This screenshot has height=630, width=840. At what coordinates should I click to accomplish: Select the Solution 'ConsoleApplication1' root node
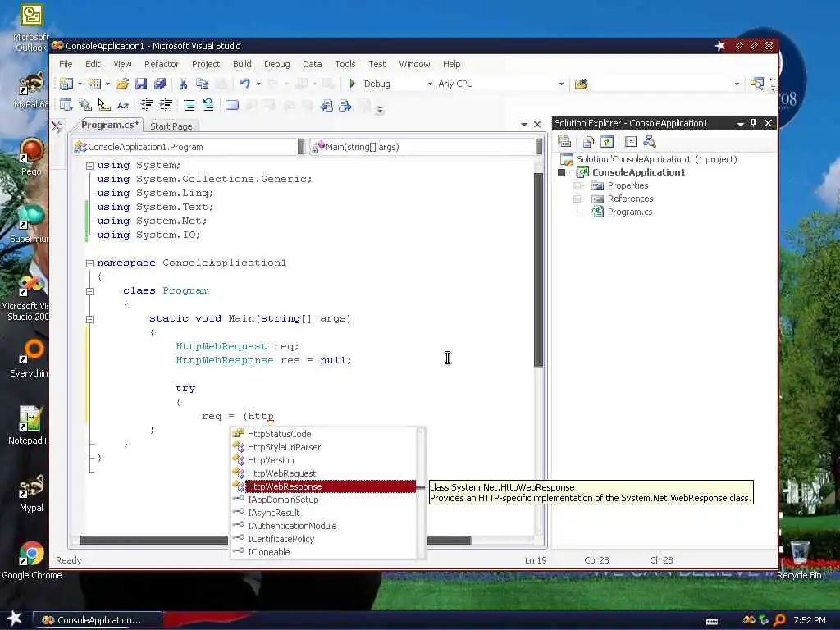pos(656,159)
